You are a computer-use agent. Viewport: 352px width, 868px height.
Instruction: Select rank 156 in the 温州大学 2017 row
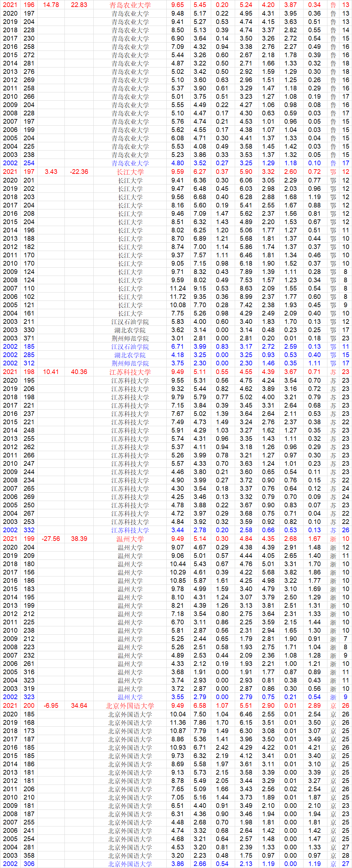pos(29,572)
